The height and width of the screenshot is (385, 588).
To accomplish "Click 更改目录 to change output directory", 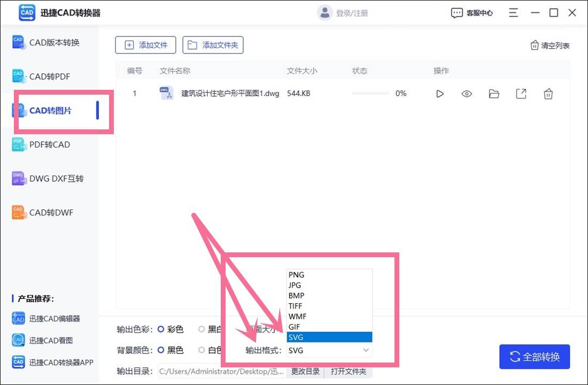I will pyautogui.click(x=305, y=371).
